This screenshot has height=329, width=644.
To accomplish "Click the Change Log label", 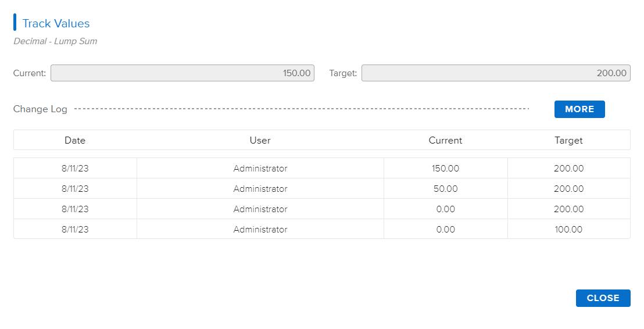I will [40, 109].
